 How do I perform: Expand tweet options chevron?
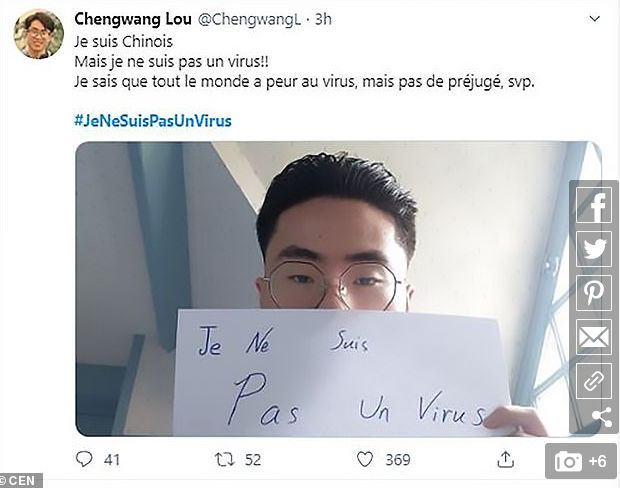pyautogui.click(x=595, y=19)
